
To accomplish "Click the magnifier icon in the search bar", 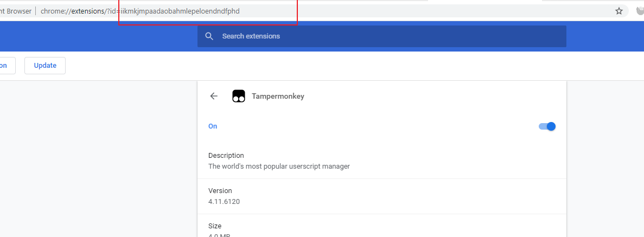I will tap(209, 36).
